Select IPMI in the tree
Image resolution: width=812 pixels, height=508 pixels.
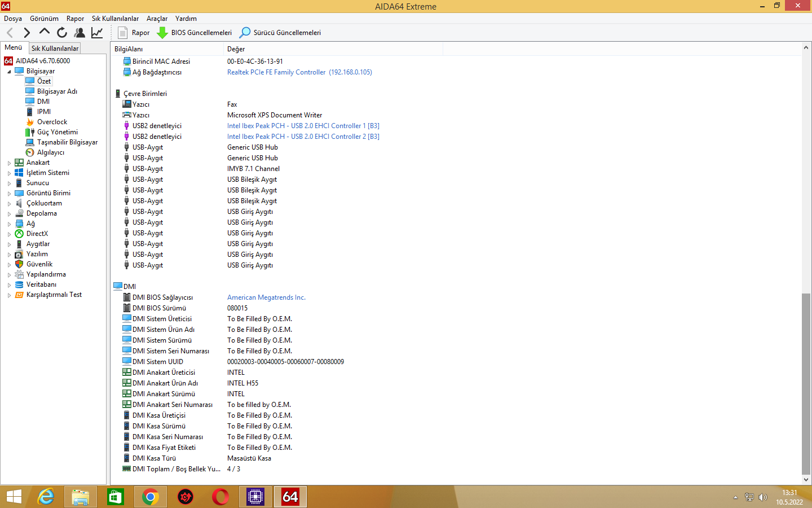point(44,112)
